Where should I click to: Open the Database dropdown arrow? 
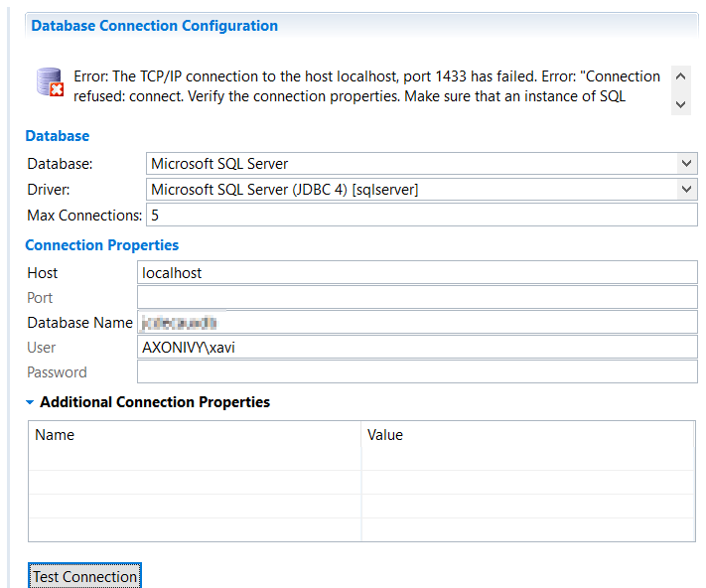(x=686, y=164)
